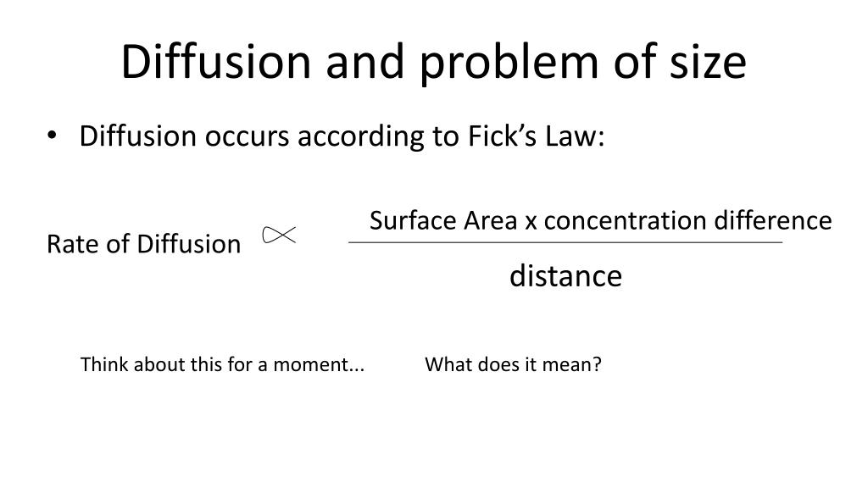
Task: Click the "Rate of Diffusion" label
Action: coord(144,245)
